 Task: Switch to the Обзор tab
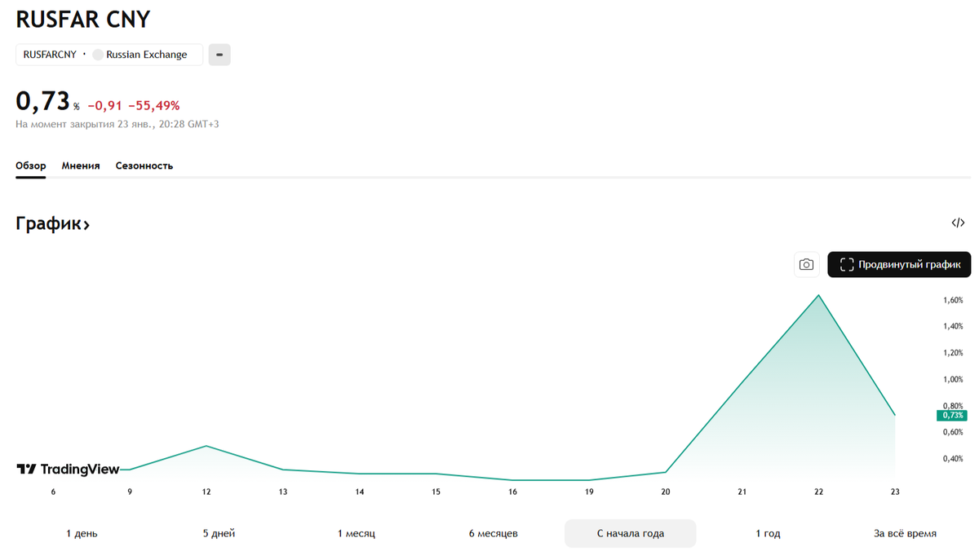[31, 165]
